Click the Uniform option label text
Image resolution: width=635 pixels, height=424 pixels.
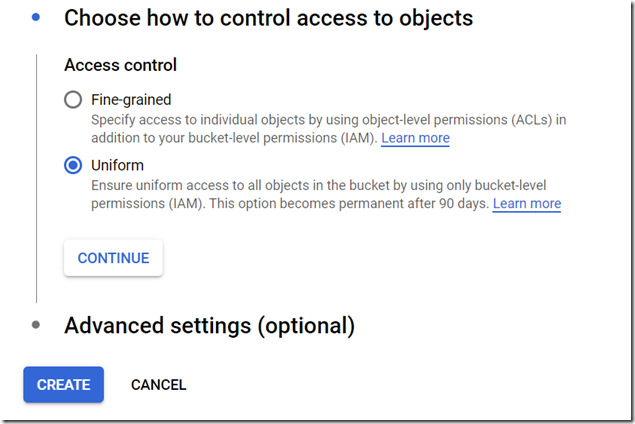(117, 165)
